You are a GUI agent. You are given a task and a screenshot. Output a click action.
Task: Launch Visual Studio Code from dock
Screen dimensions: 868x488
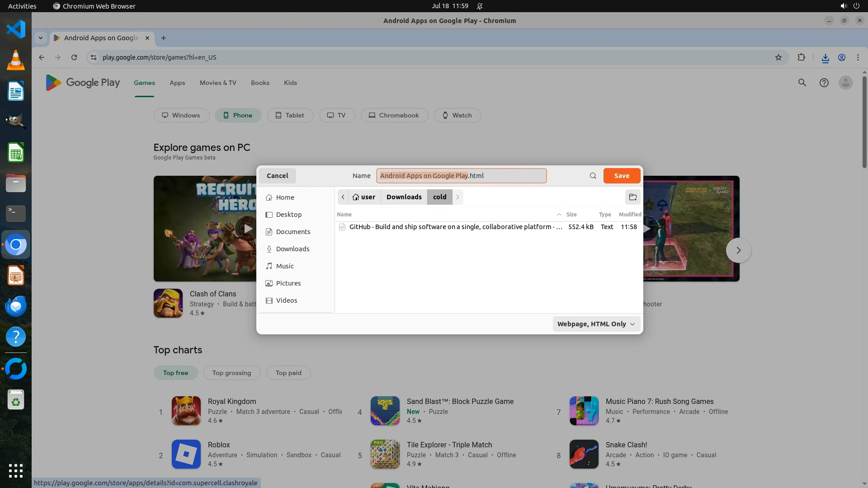click(x=16, y=30)
